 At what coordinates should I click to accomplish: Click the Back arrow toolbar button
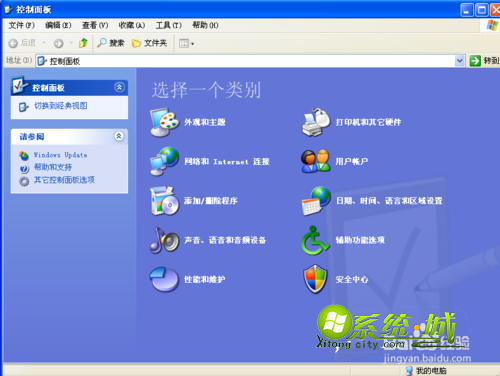point(13,43)
